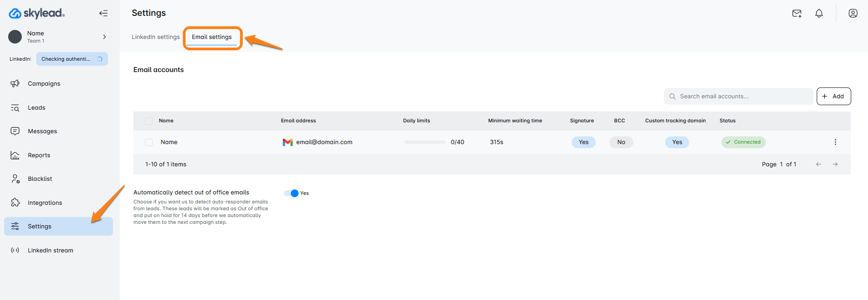
Task: Disable automatic out of office detection toggle
Action: 291,194
